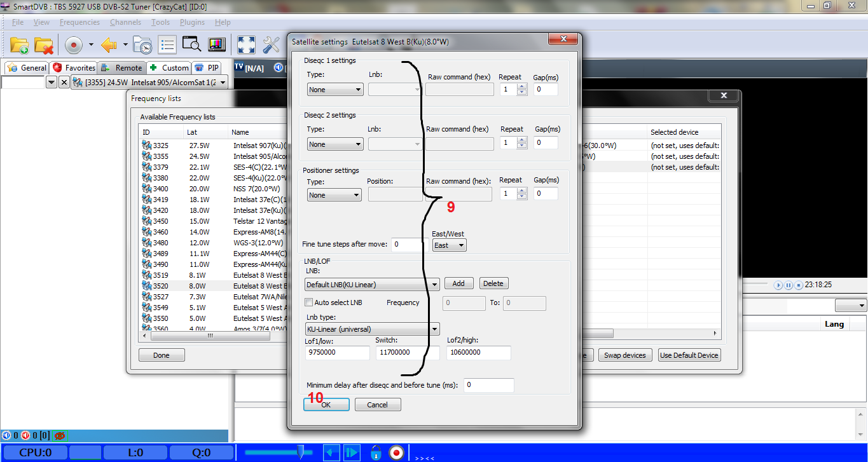Click the Swap devices button

pos(625,355)
